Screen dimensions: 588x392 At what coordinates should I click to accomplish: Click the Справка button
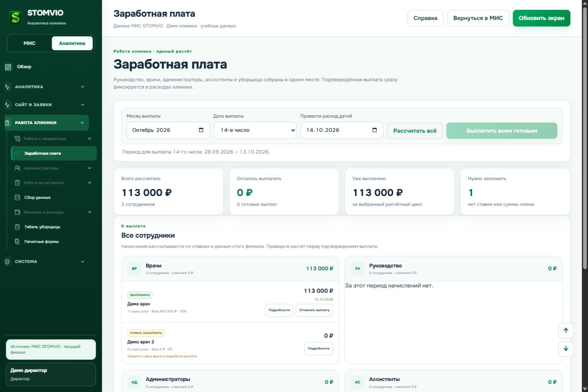point(425,18)
